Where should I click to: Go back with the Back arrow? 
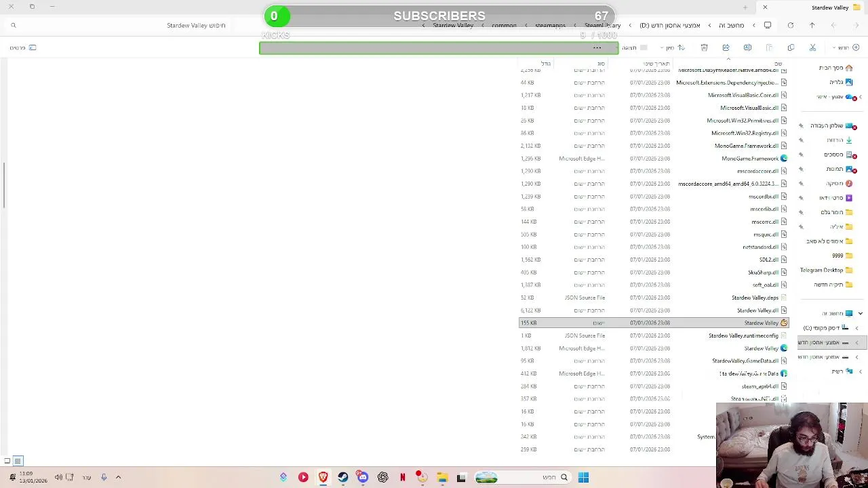coord(855,25)
